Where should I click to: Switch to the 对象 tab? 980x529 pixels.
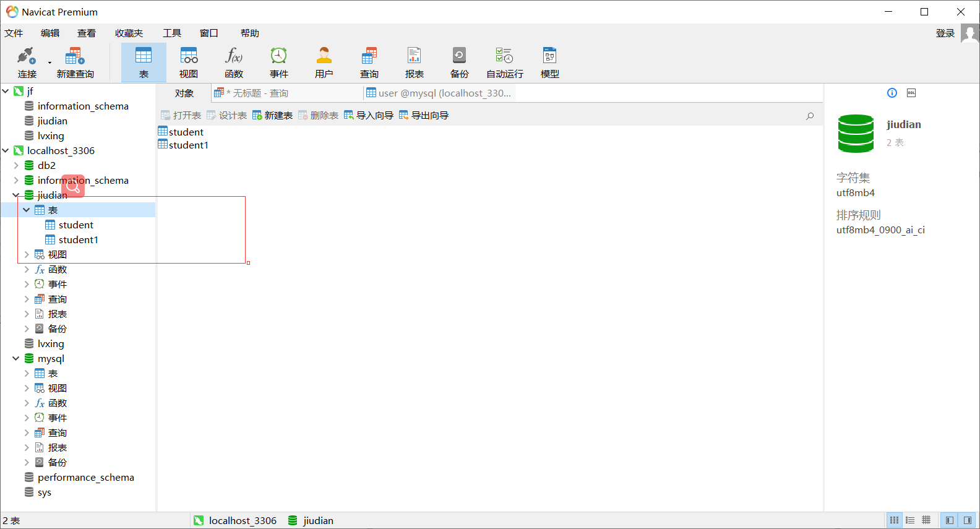click(x=184, y=93)
